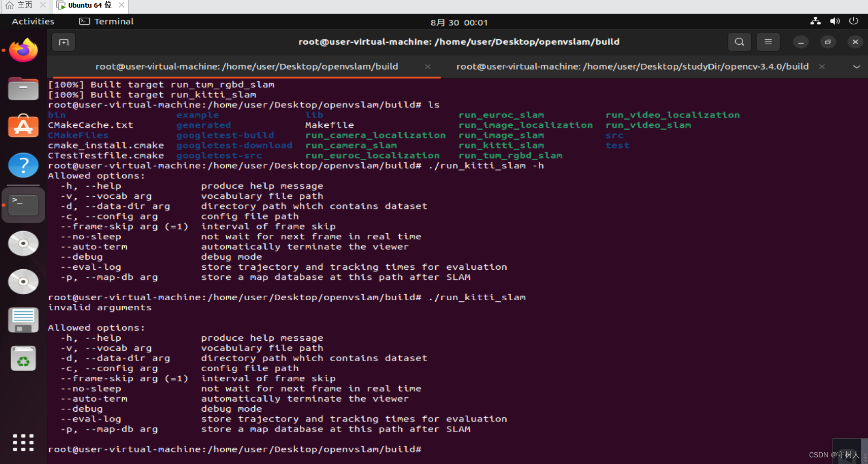Launch Ubuntu Software from the dock
868x464 pixels.
coord(23,126)
